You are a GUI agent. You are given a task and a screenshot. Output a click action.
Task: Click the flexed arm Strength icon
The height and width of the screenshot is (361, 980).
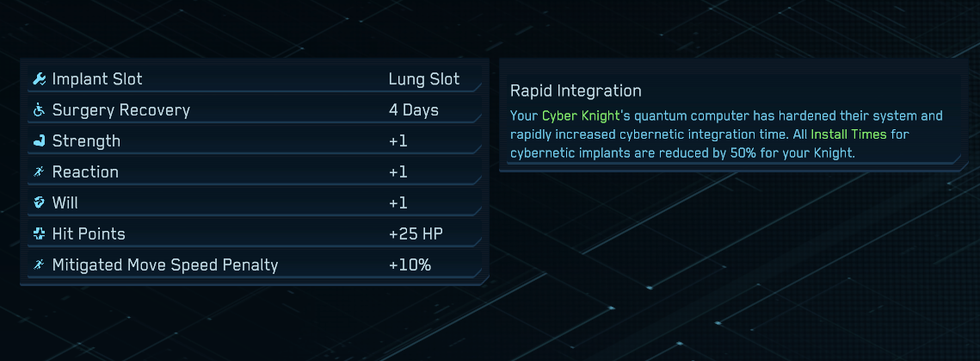click(39, 141)
